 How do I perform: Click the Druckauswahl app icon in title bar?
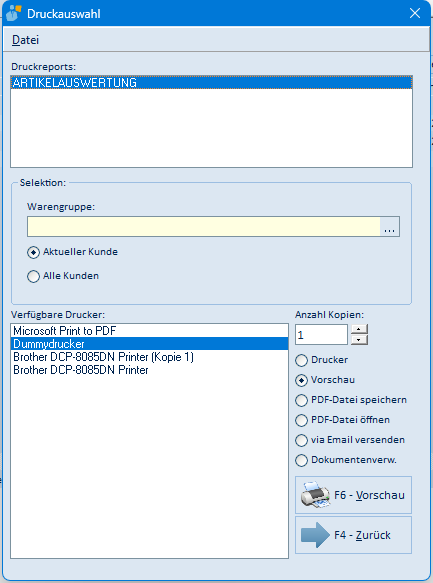14,13
